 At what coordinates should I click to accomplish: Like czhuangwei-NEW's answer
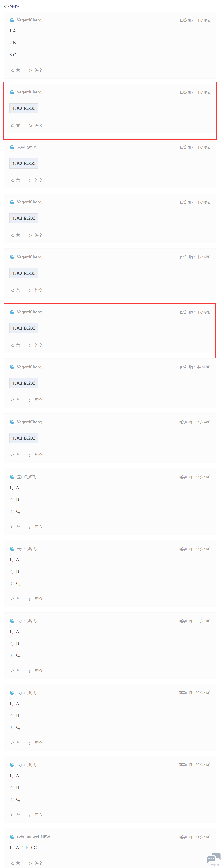(x=15, y=863)
